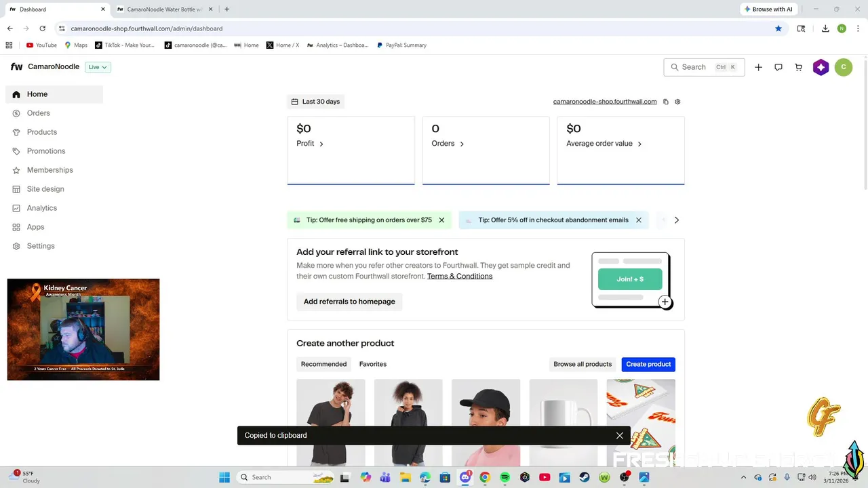The image size is (868, 488).
Task: Click the Create product button
Action: [648, 364]
